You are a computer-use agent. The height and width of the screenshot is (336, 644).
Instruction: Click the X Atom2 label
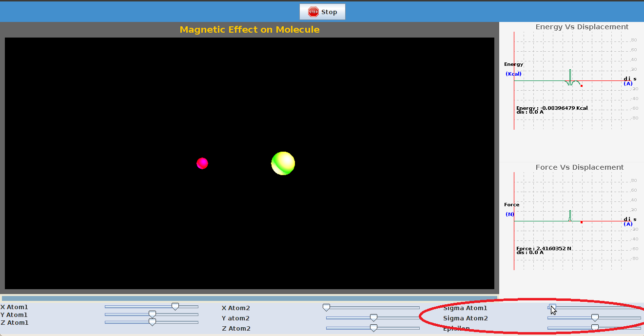(236, 308)
